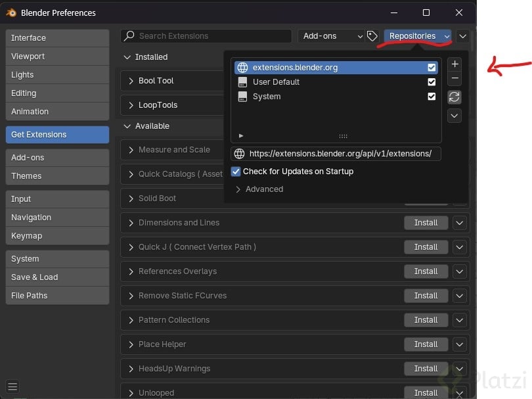Install Dimensions and Lines
This screenshot has width=532, height=399.
[x=426, y=223]
